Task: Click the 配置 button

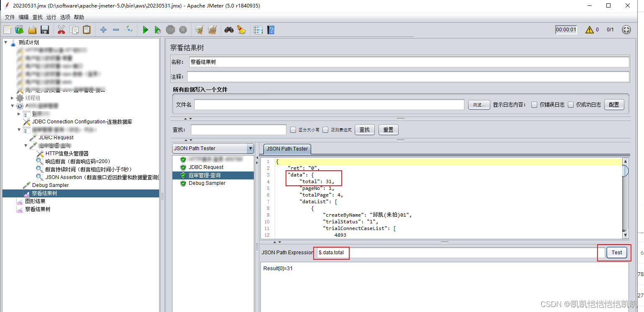Action: click(x=614, y=105)
